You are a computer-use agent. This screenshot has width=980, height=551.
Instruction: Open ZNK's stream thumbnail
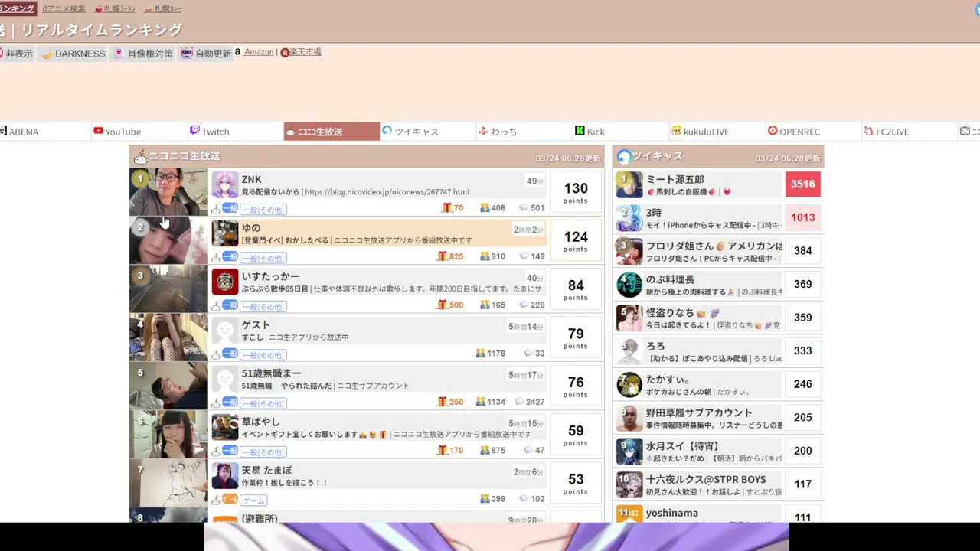[x=168, y=191]
